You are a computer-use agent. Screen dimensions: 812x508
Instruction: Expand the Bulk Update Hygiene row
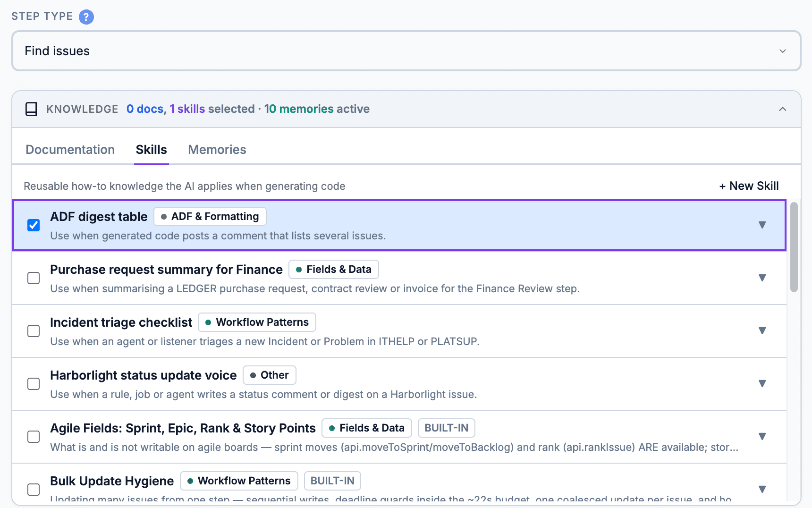pos(762,489)
